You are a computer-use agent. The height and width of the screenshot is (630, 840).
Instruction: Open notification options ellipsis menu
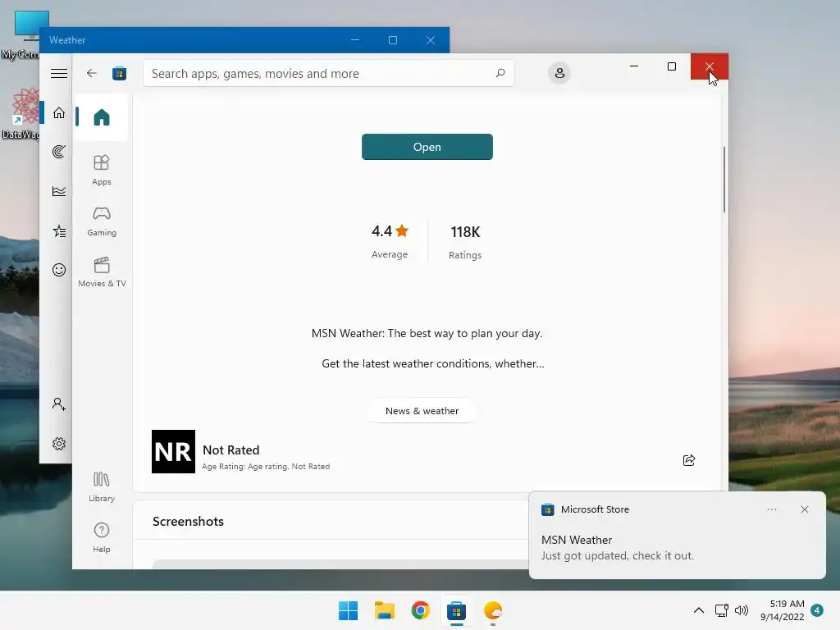point(772,509)
